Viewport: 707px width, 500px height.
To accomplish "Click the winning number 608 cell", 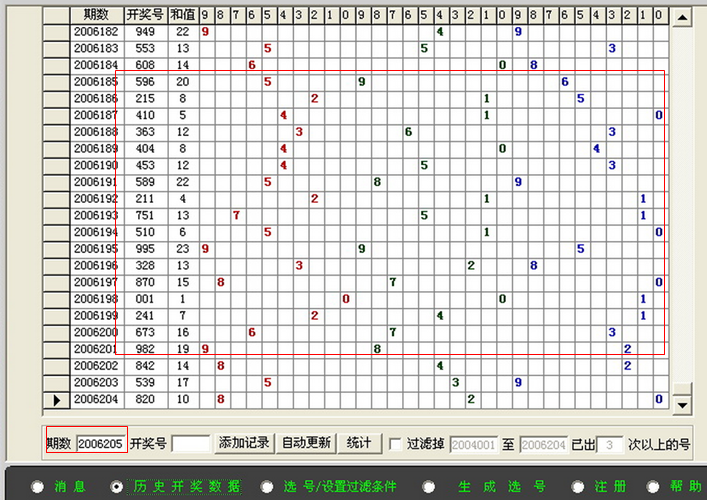I will click(x=146, y=65).
